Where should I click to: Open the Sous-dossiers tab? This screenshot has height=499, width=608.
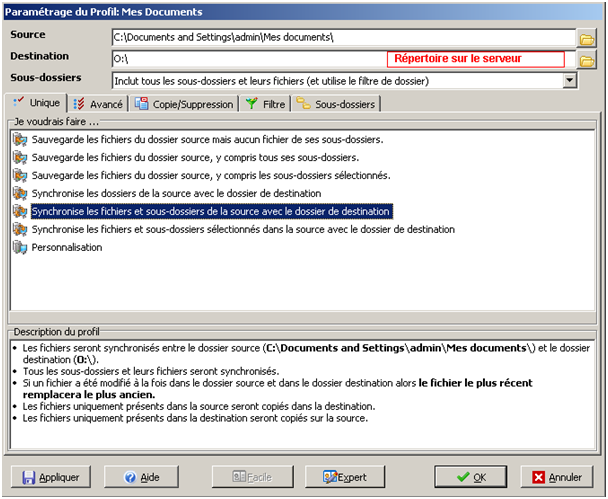(336, 104)
